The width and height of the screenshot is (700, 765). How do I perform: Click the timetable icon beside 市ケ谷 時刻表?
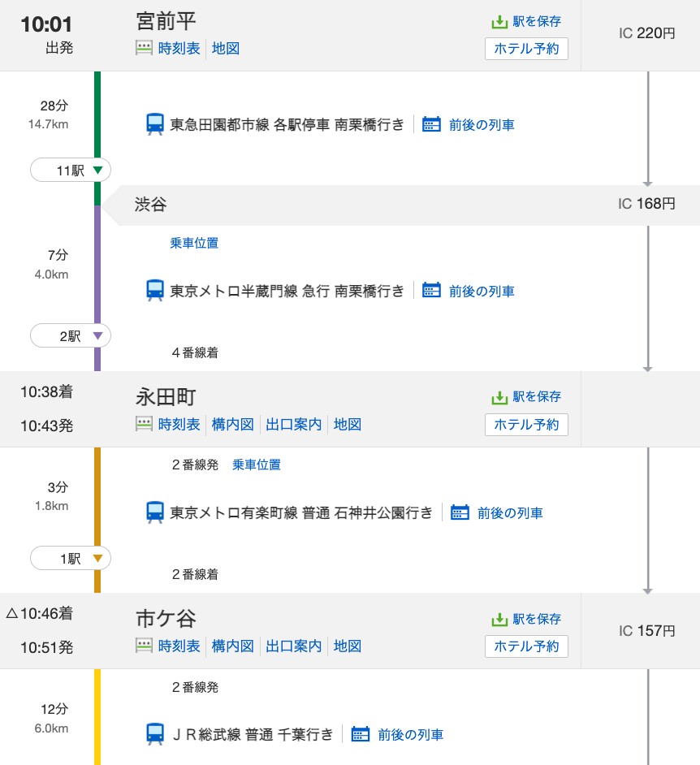click(144, 646)
